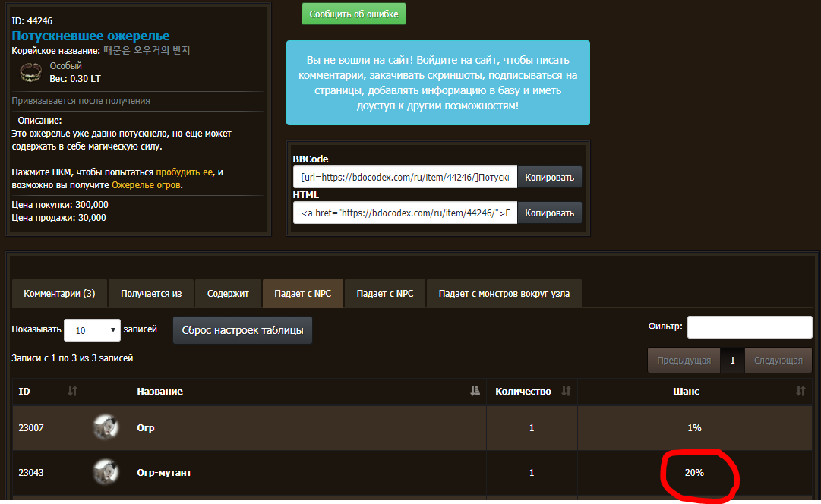Sort the table by Название column

pyautogui.click(x=308, y=391)
